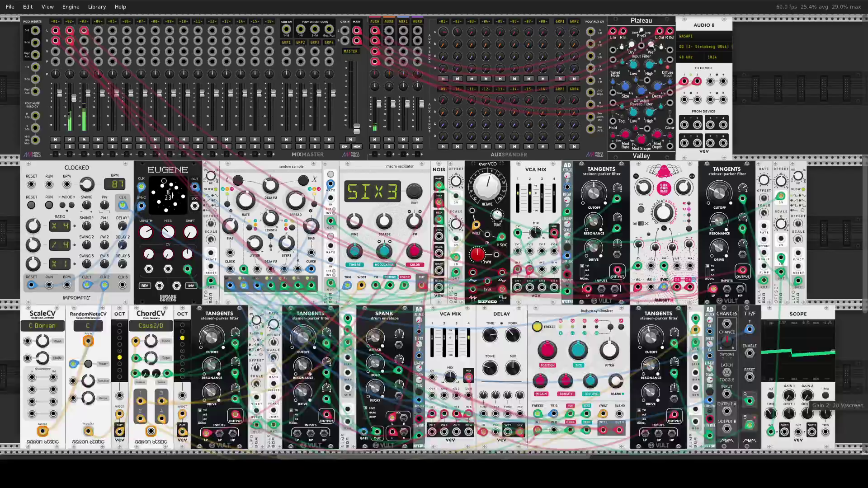Screen dimensions: 868x488
Task: Click the TIME knob on the Delay module
Action: [x=490, y=335]
